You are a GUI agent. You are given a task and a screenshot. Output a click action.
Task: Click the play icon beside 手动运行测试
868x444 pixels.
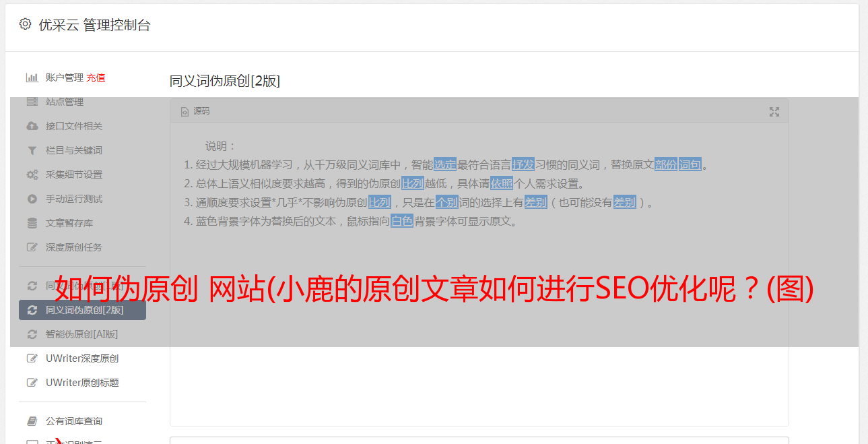point(32,199)
